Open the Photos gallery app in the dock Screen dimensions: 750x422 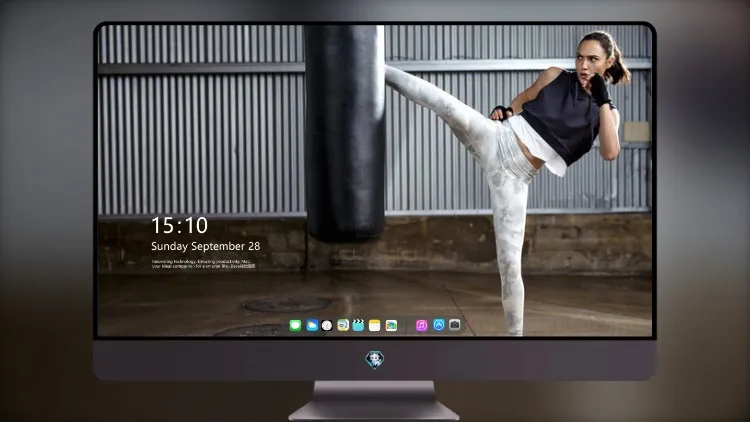pos(391,326)
